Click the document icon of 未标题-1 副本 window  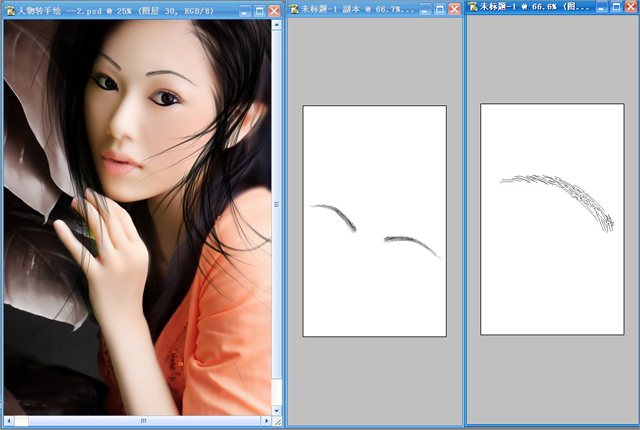pos(294,9)
